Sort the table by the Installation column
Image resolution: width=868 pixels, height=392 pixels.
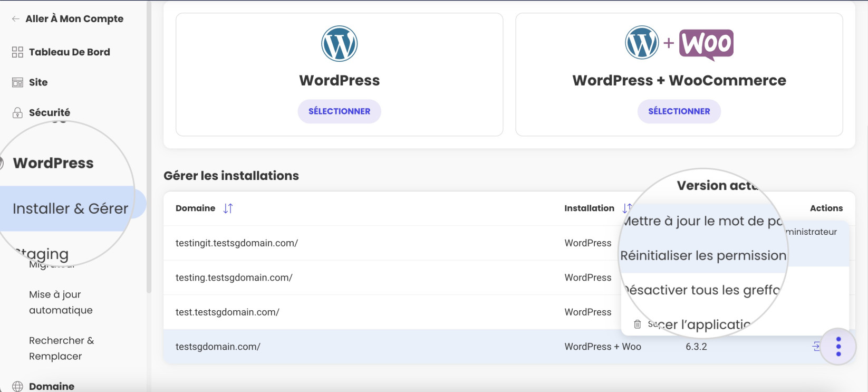[626, 208]
